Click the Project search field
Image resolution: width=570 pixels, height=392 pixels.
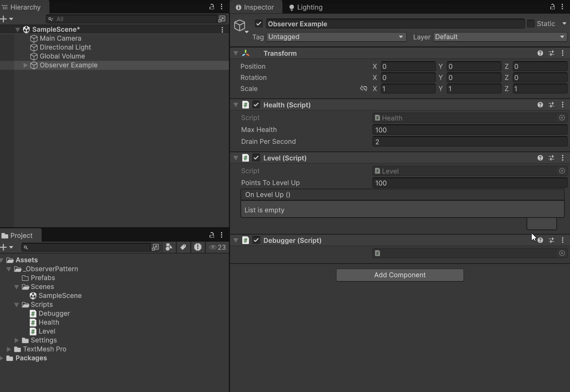pyautogui.click(x=85, y=247)
